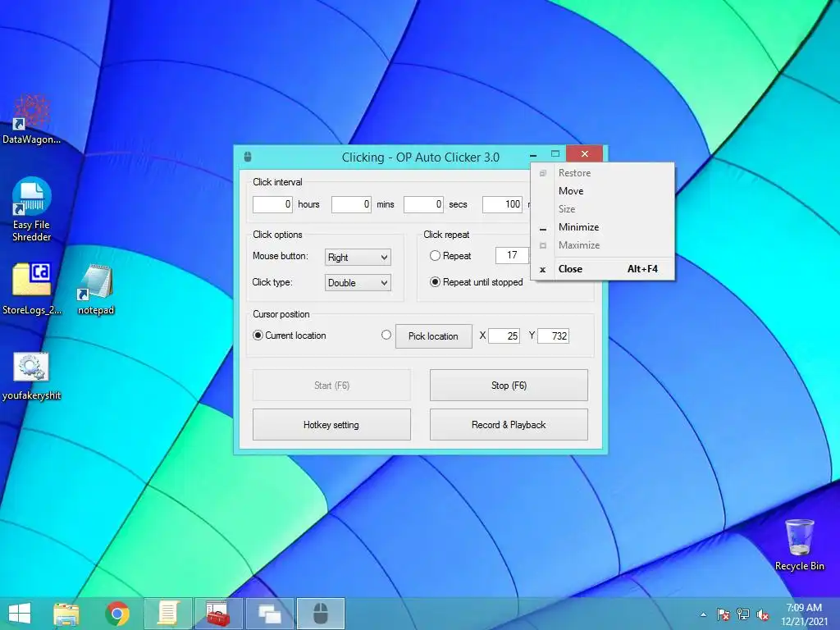Open Easy File Shredder desktop icon
Image resolution: width=840 pixels, height=630 pixels.
click(32, 209)
